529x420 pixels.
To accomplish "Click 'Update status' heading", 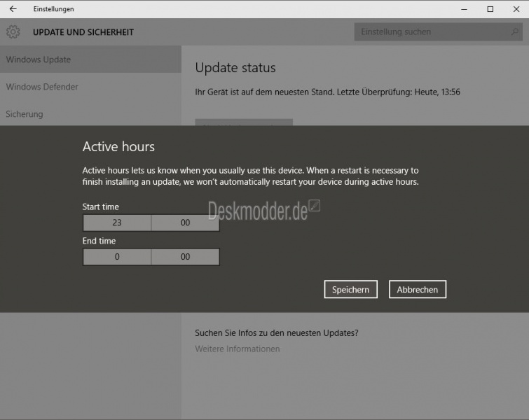I will point(235,68).
